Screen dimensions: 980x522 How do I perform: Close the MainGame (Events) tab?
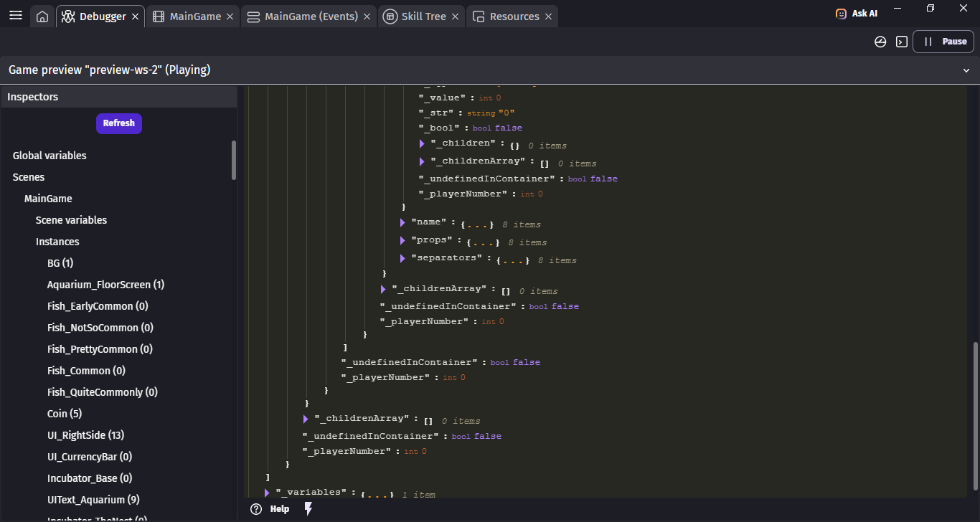point(367,16)
